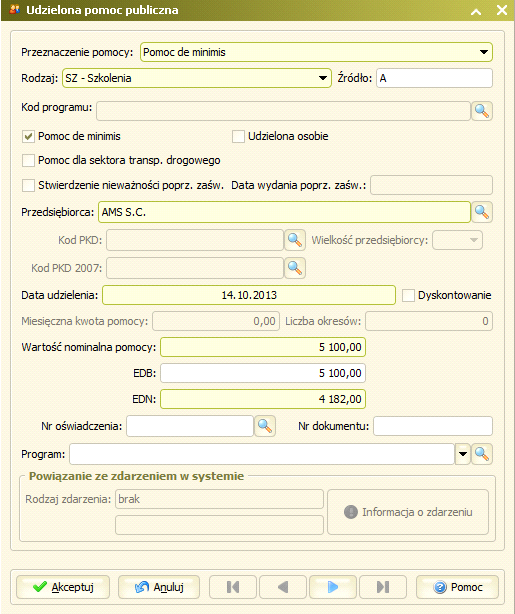
Task: Go to next record blue arrow
Action: [x=333, y=587]
